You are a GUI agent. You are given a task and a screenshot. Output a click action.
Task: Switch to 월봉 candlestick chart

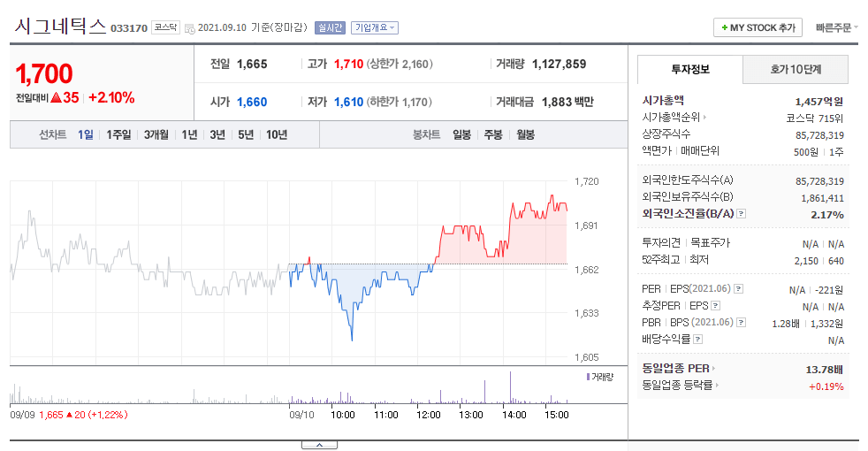coord(525,134)
